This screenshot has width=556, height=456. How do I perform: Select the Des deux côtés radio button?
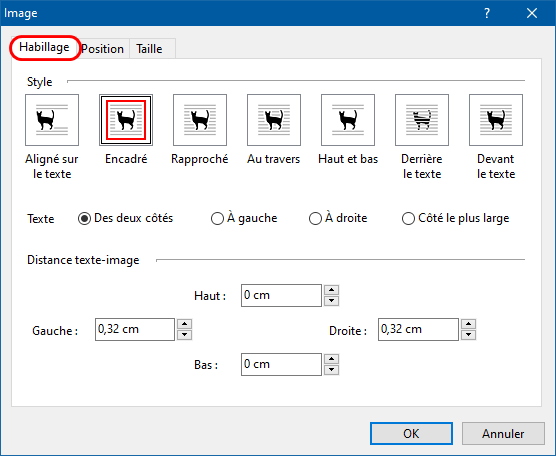click(84, 218)
